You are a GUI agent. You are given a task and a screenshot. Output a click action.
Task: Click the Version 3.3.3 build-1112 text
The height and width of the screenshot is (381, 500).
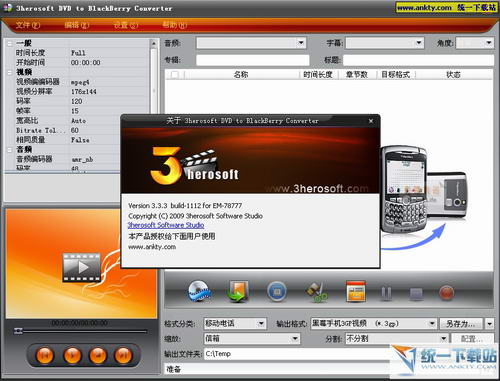(x=185, y=206)
